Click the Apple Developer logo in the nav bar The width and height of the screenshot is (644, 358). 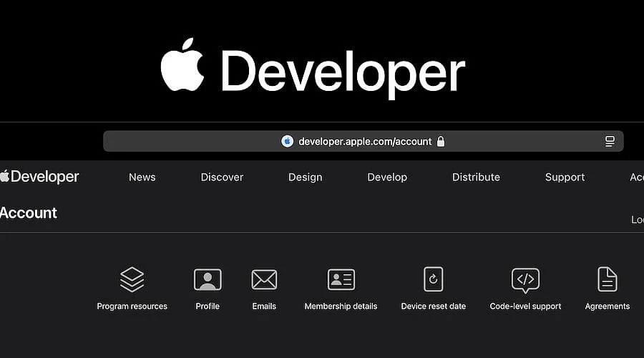coord(39,177)
